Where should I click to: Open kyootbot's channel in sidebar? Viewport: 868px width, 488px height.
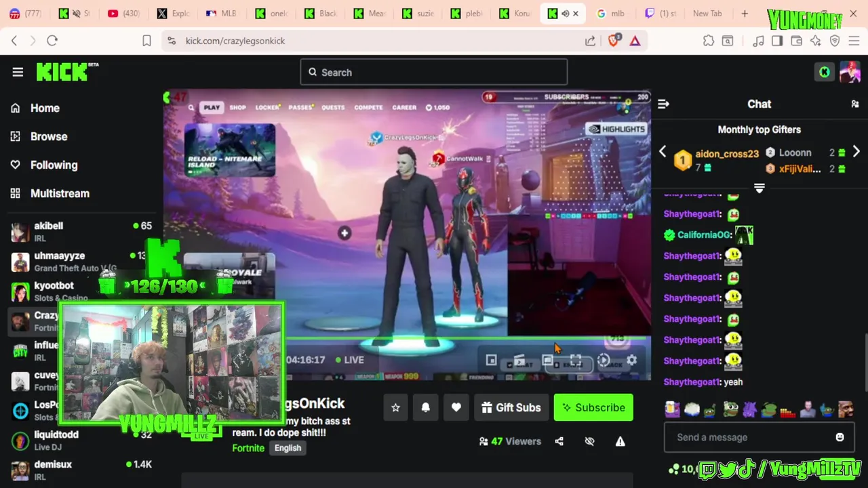click(81, 291)
